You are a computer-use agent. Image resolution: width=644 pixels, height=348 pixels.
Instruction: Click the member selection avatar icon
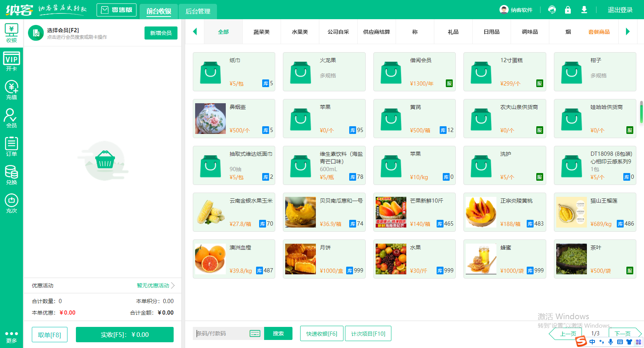point(36,33)
